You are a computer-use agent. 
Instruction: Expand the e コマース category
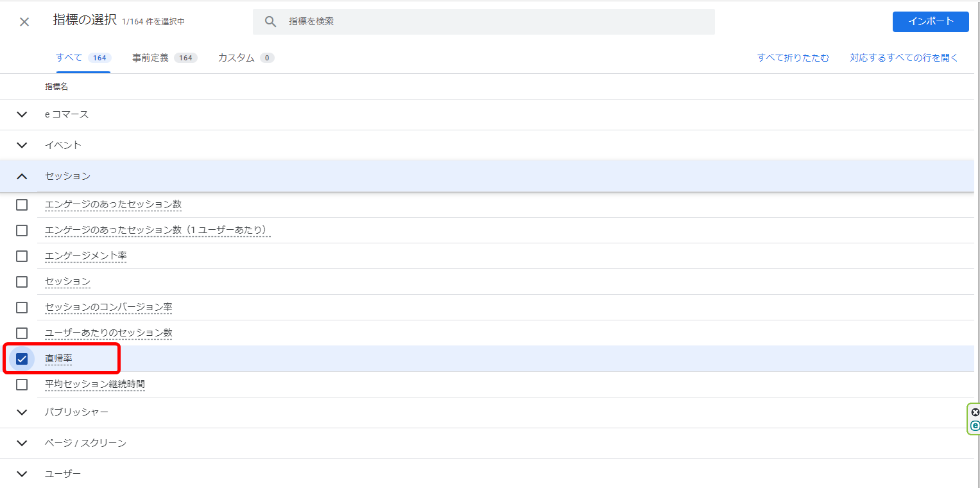22,114
